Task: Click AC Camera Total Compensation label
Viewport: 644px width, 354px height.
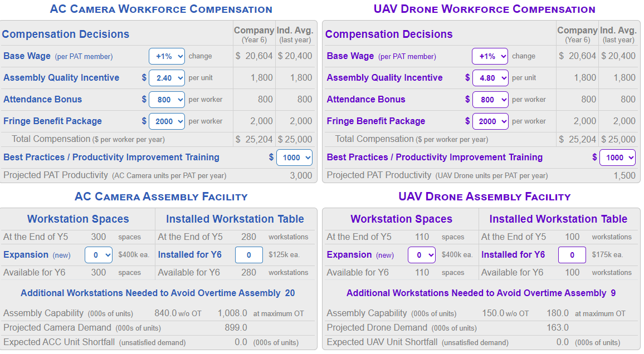Action: coord(88,139)
